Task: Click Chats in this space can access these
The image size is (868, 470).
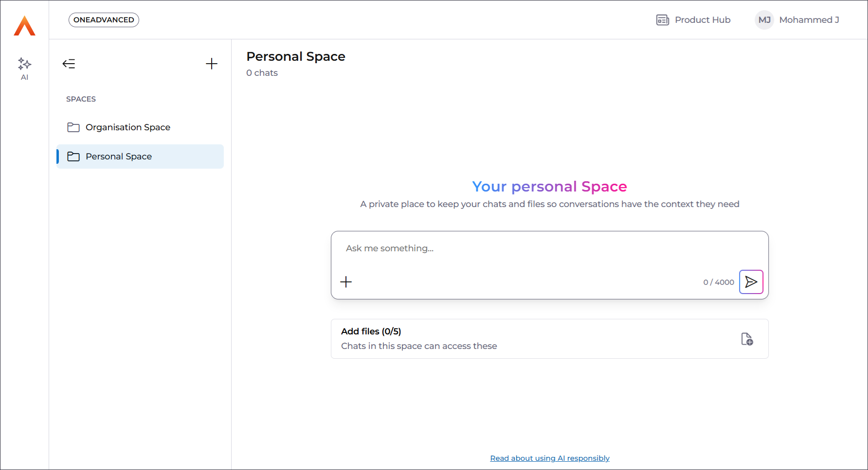Action: 419,346
